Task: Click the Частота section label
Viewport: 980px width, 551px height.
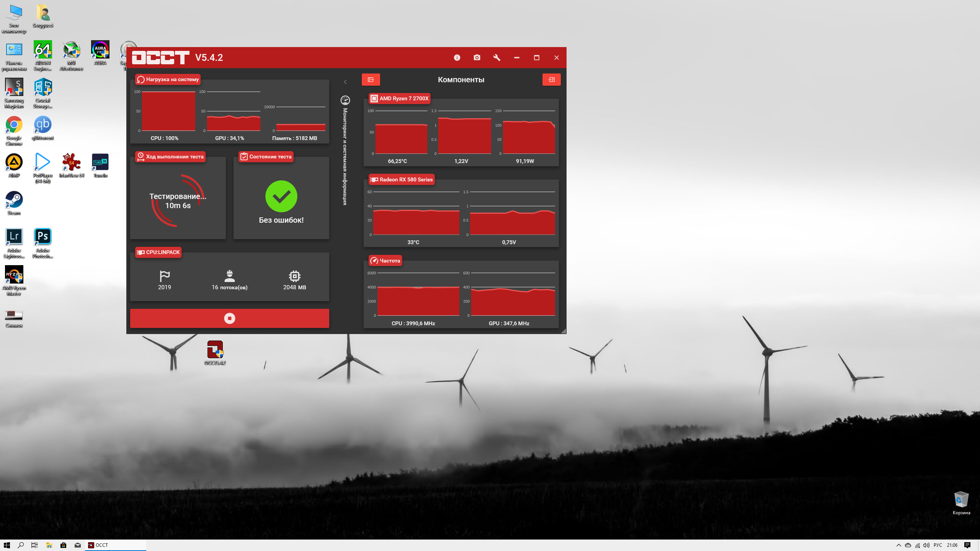Action: point(385,261)
